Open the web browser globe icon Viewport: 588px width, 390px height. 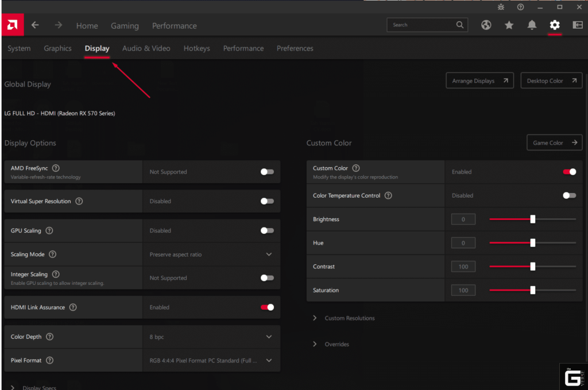pyautogui.click(x=486, y=25)
